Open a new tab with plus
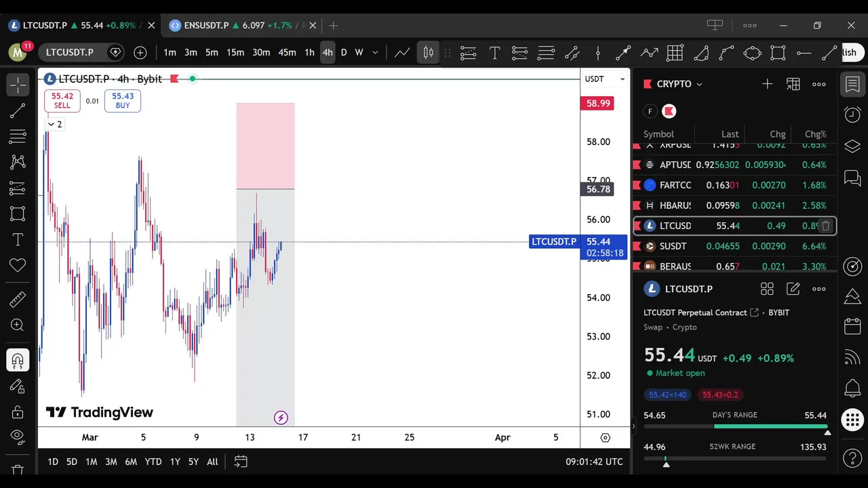 334,26
